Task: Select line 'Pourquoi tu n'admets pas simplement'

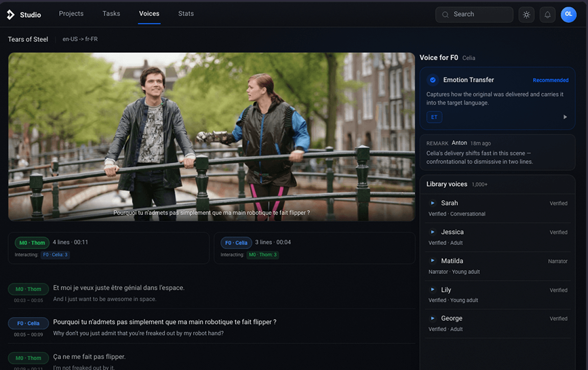Action: 165,322
